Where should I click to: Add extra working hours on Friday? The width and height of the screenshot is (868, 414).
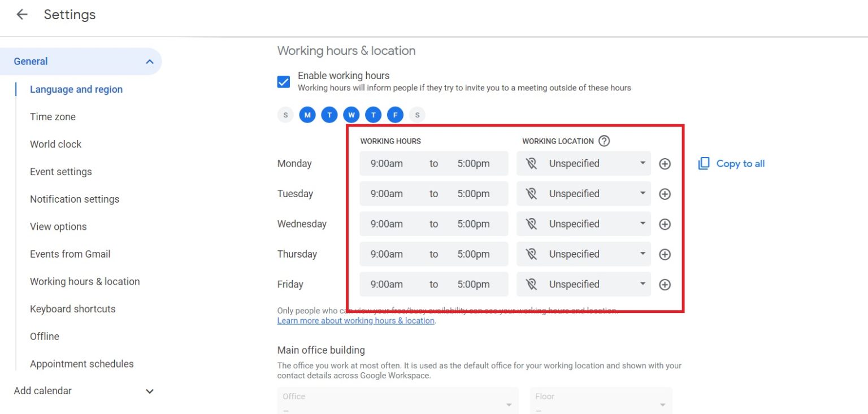click(x=665, y=285)
